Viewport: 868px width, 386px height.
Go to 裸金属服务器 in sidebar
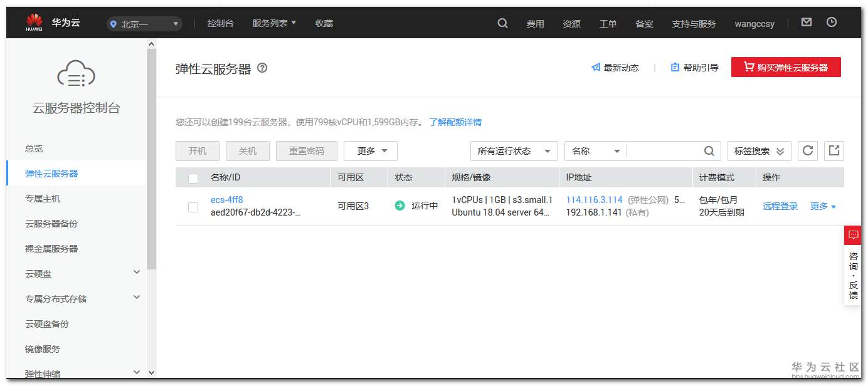click(51, 249)
